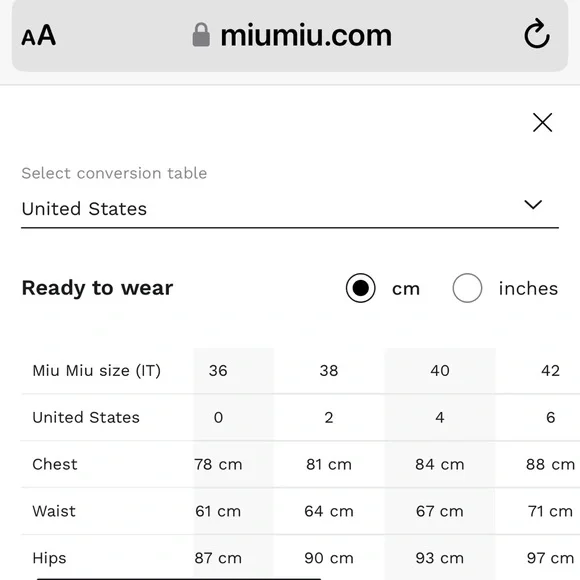Screen dimensions: 580x580
Task: Click the Chest row label
Action: (x=55, y=464)
